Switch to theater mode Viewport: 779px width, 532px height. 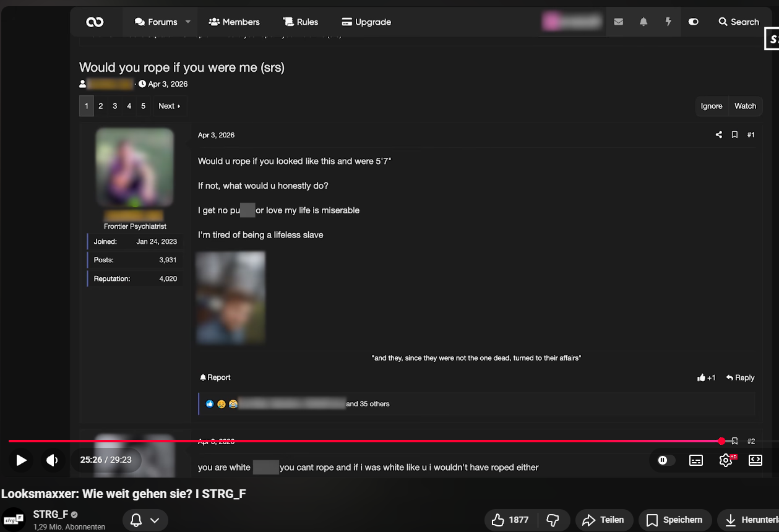click(755, 460)
